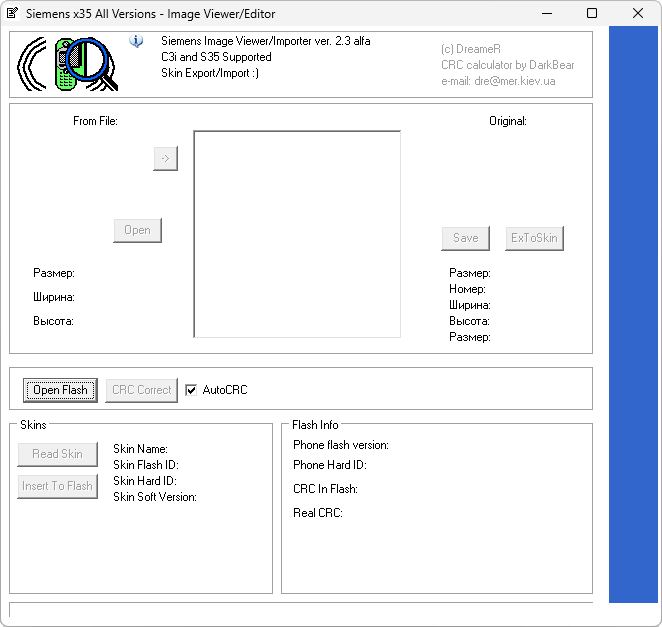Image resolution: width=662 pixels, height=627 pixels.
Task: Click 'Номер:' label in Original section
Action: coord(467,289)
